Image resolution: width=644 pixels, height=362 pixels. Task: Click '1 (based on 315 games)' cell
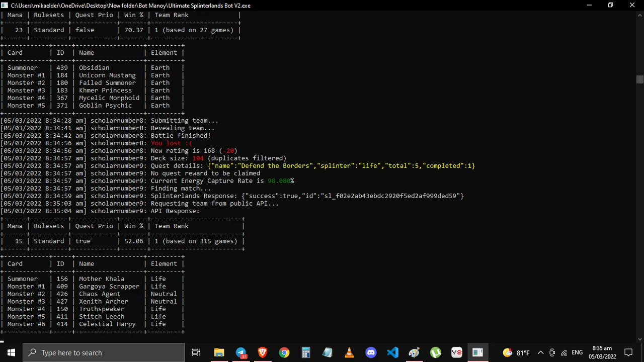point(196,241)
